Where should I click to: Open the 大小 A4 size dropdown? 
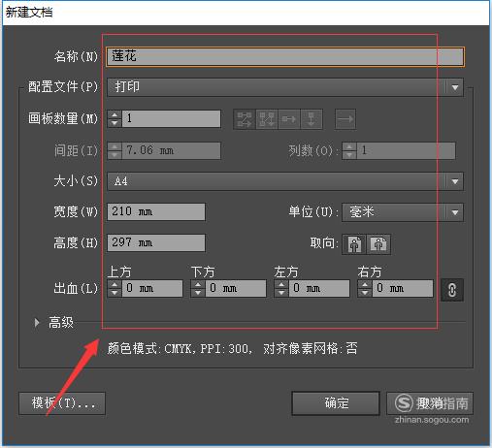pyautogui.click(x=285, y=181)
